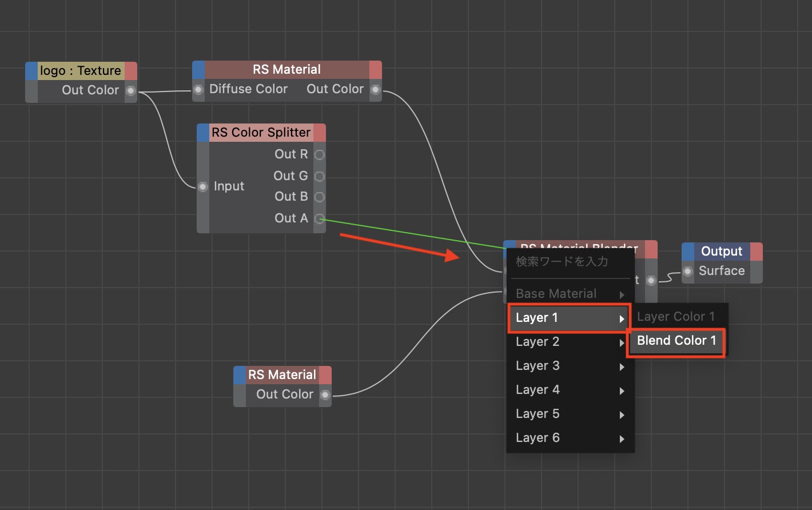Screen dimensions: 812x510
Task: Click Out Color output port of top RS Material
Action: 375,90
